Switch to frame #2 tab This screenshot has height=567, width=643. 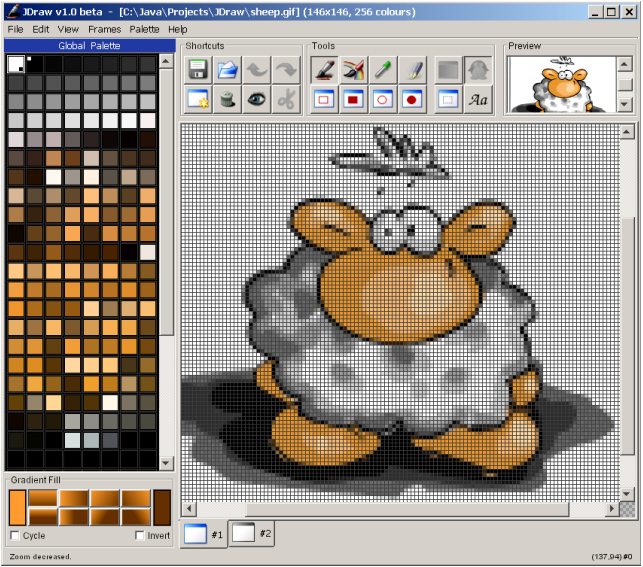click(251, 533)
